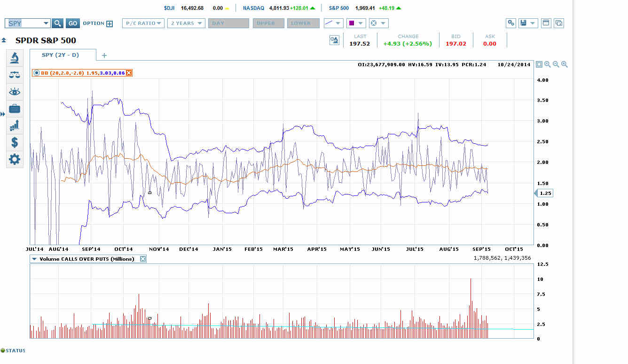Open the briefcase portfolio sidebar icon
Viewport: 628px width, 364px height.
pyautogui.click(x=15, y=109)
